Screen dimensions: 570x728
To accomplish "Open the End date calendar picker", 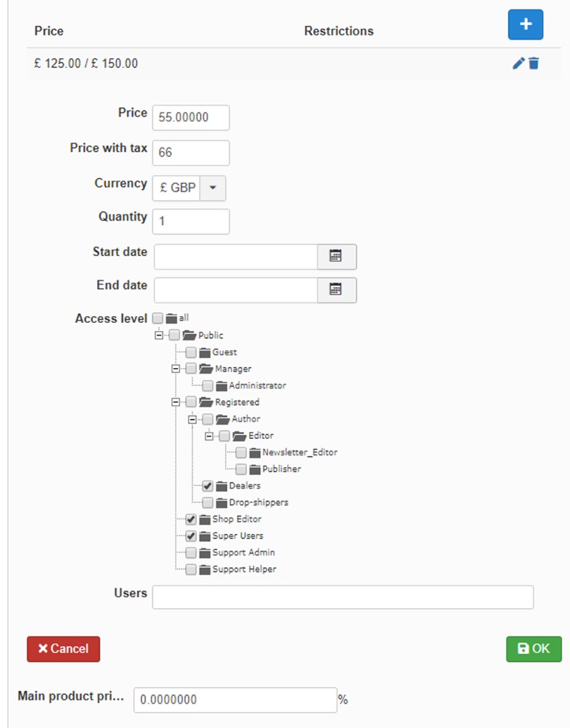I will 336,290.
